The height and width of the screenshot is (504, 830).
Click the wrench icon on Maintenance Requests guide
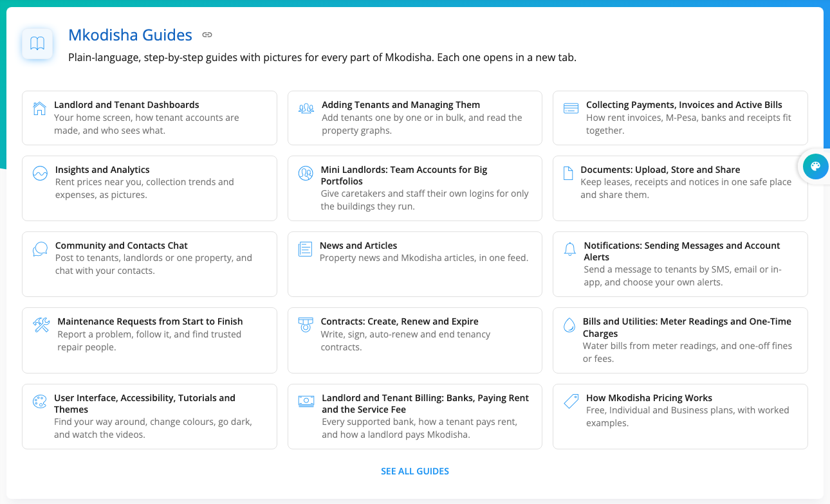coord(41,325)
